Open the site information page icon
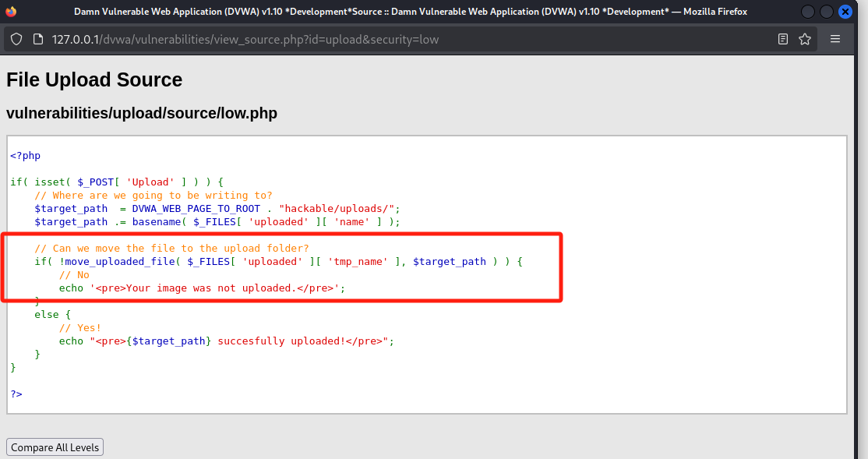868x459 pixels. [38, 39]
